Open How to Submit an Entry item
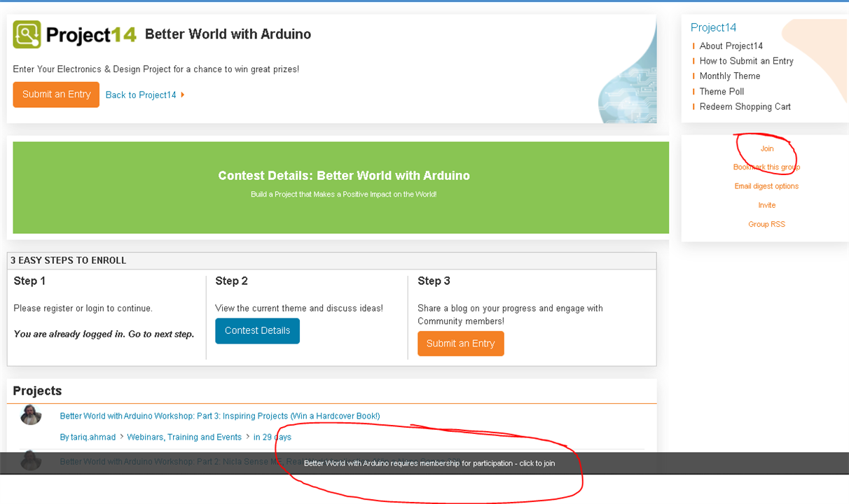 (x=746, y=61)
